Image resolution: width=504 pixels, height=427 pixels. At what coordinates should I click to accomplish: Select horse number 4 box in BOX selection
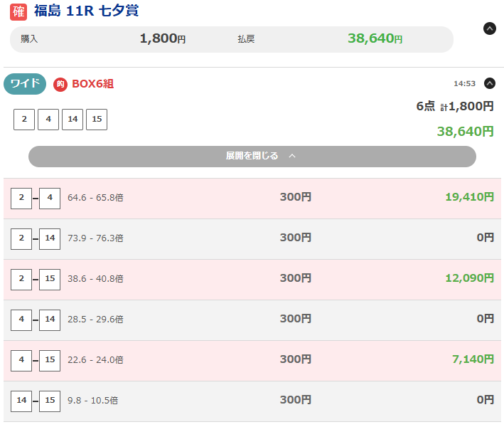48,120
